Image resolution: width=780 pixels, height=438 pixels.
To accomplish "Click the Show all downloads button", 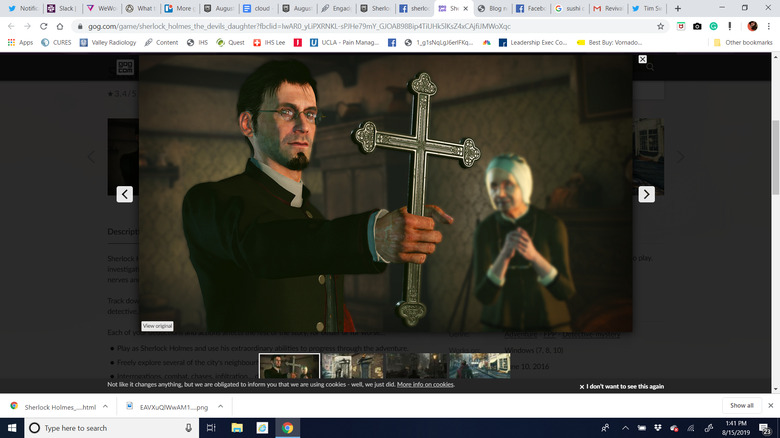I will coord(741,406).
